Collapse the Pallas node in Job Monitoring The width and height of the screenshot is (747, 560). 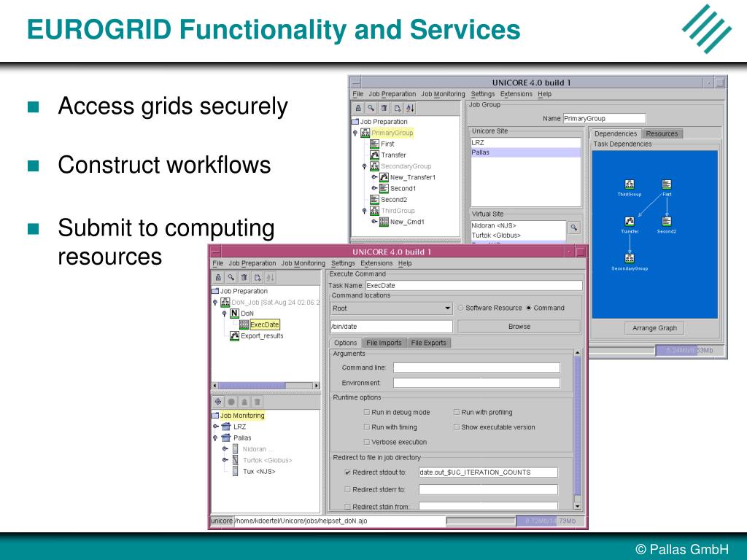(215, 437)
